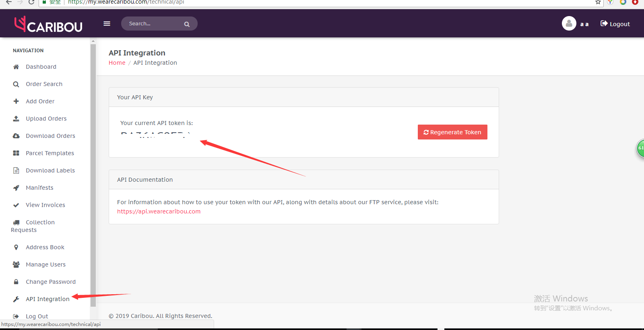Go to Order Search page

44,84
